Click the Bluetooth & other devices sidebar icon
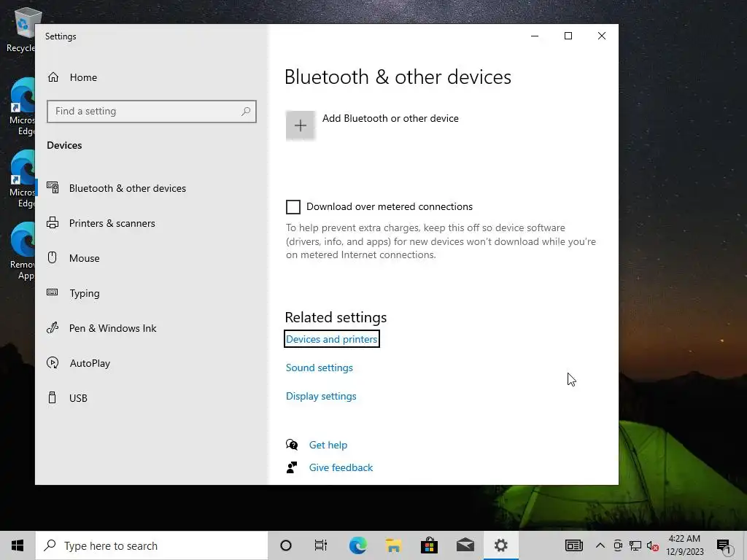The width and height of the screenshot is (747, 560). click(53, 187)
